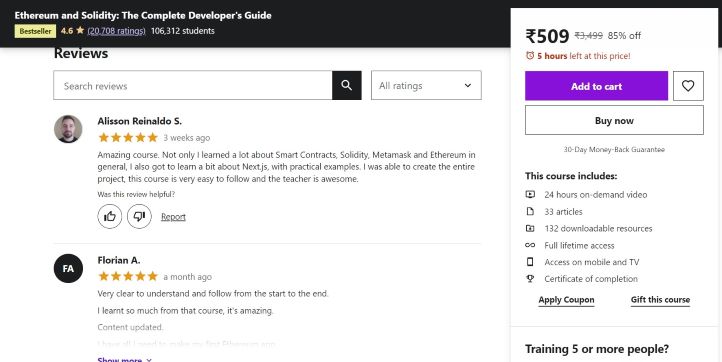Click the course title in the header

(143, 15)
